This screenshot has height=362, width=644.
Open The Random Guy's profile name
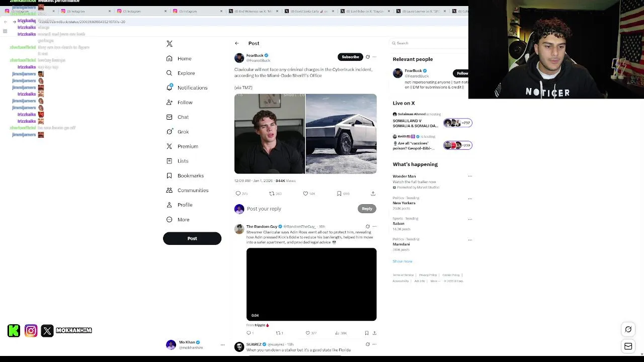262,227
